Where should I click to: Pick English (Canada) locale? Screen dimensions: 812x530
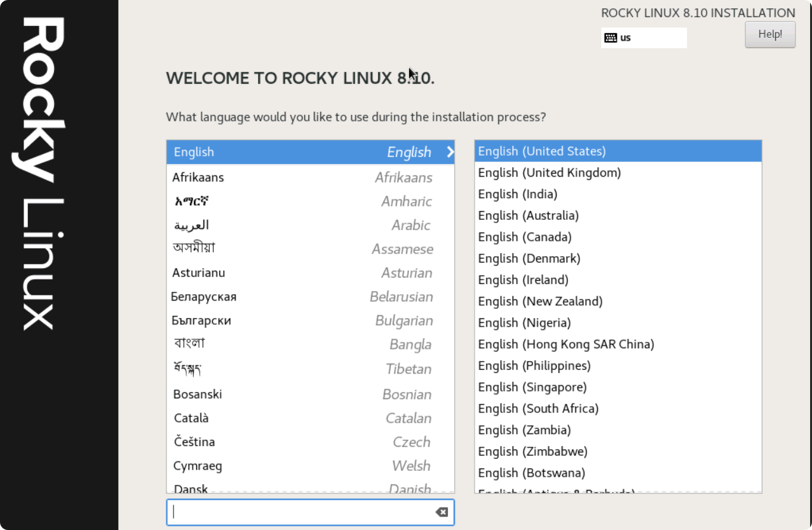(618, 237)
